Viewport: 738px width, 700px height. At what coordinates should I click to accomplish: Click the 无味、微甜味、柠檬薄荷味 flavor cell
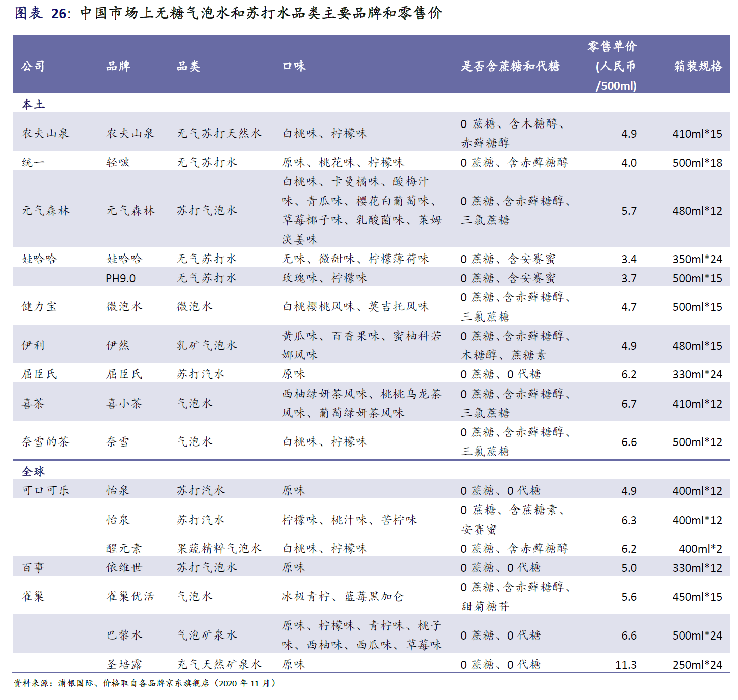(355, 259)
